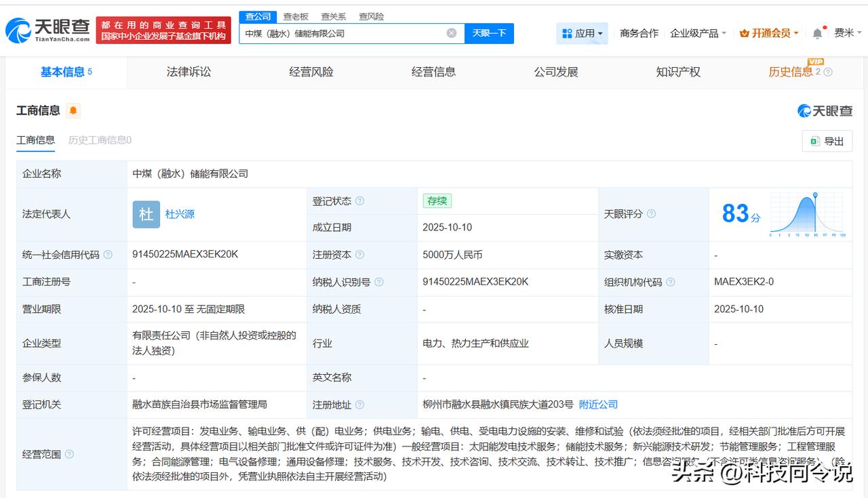Click the 导出 export button
Viewport: 868px width, 498px height.
tap(827, 141)
